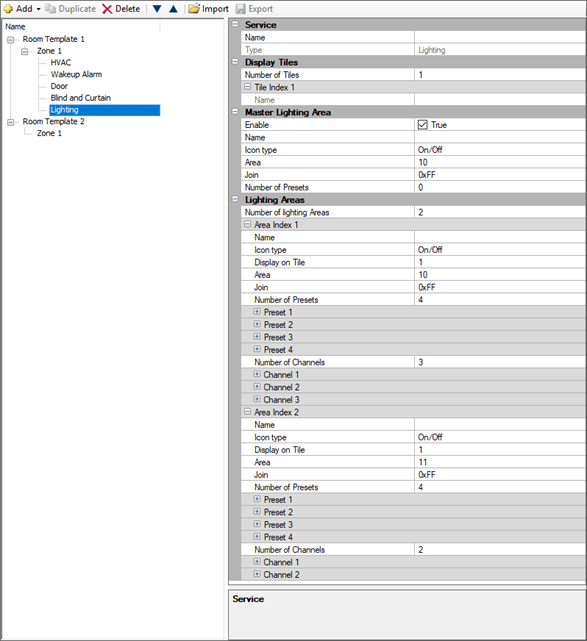This screenshot has width=587, height=641.
Task: Click the Number of Tiles value field
Action: click(x=500, y=75)
